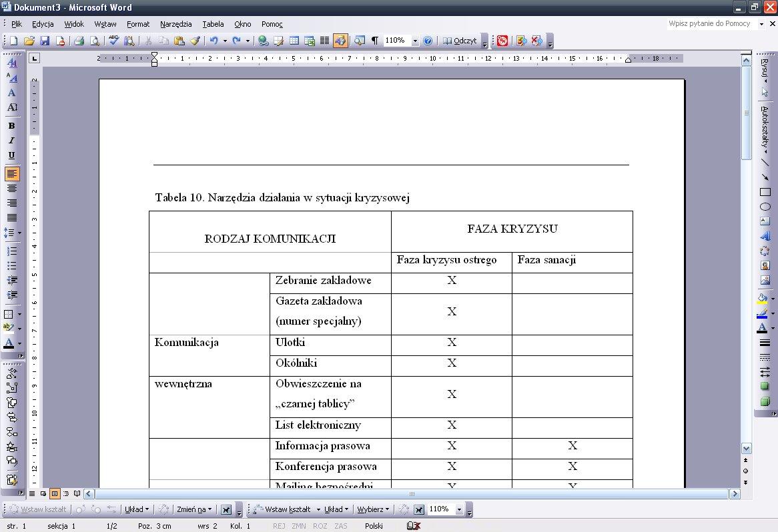This screenshot has height=532, width=778.
Task: Toggle the Drawing toolbar button
Action: click(x=340, y=41)
